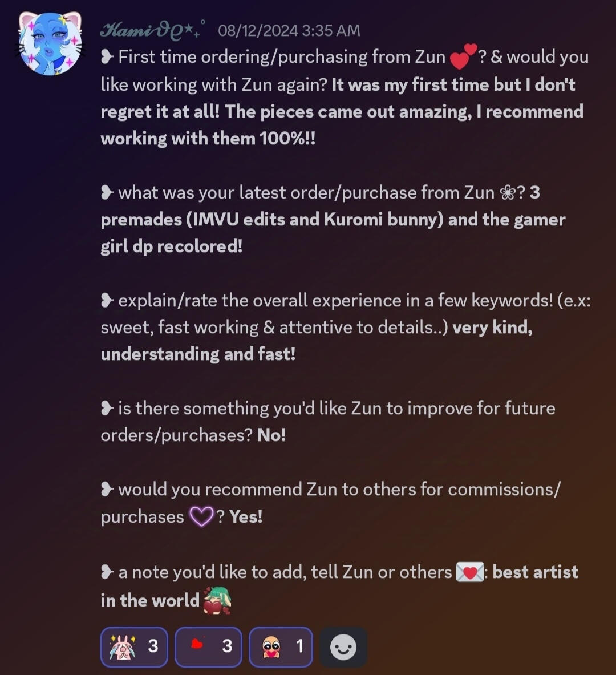Click the green-haired character heart emoji

(x=217, y=600)
